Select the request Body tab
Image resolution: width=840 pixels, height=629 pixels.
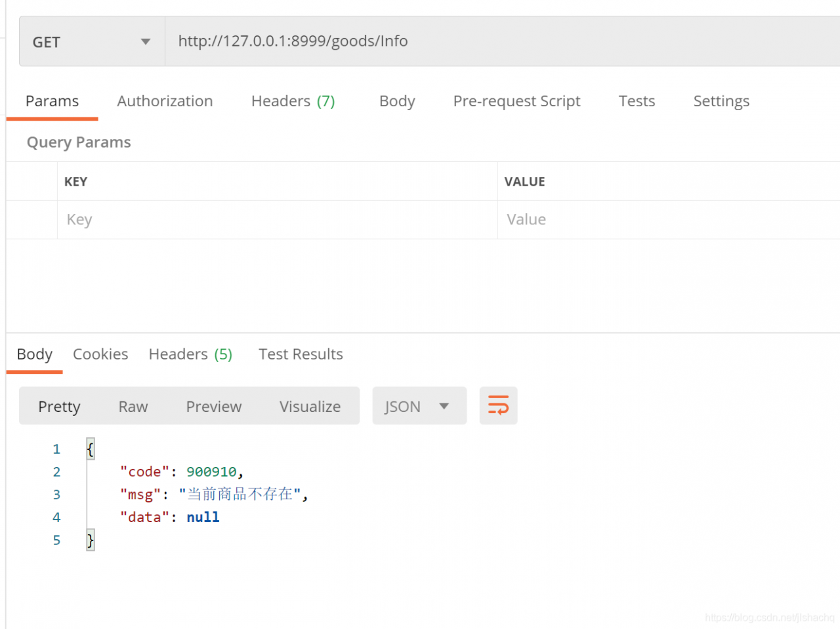(x=397, y=102)
